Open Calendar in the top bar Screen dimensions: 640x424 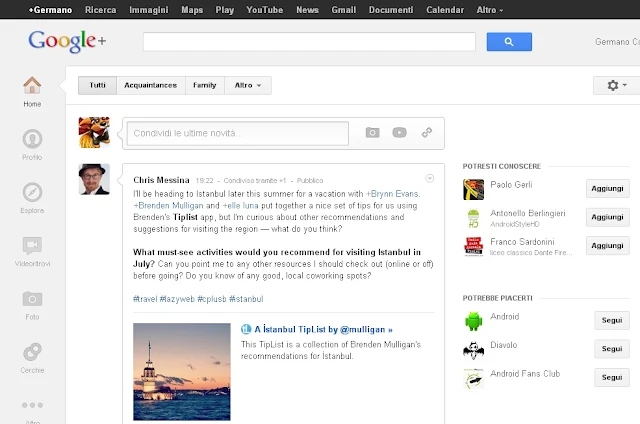445,10
